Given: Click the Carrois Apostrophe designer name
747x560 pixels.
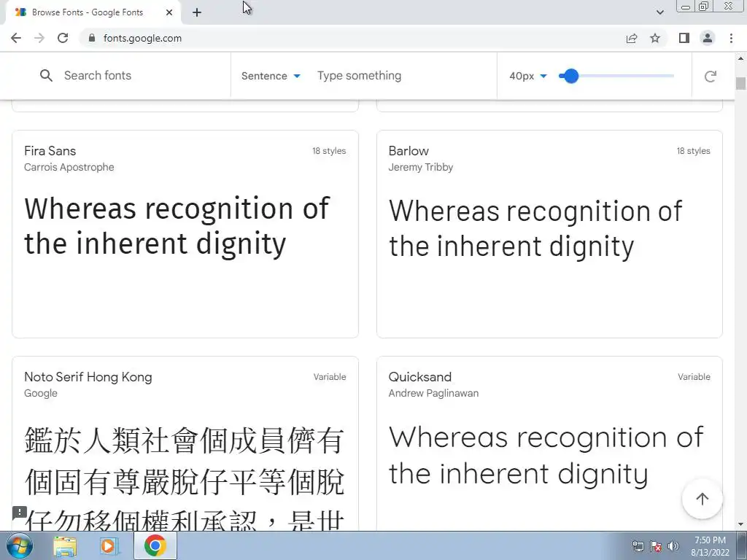Looking at the screenshot, I should click(x=69, y=167).
